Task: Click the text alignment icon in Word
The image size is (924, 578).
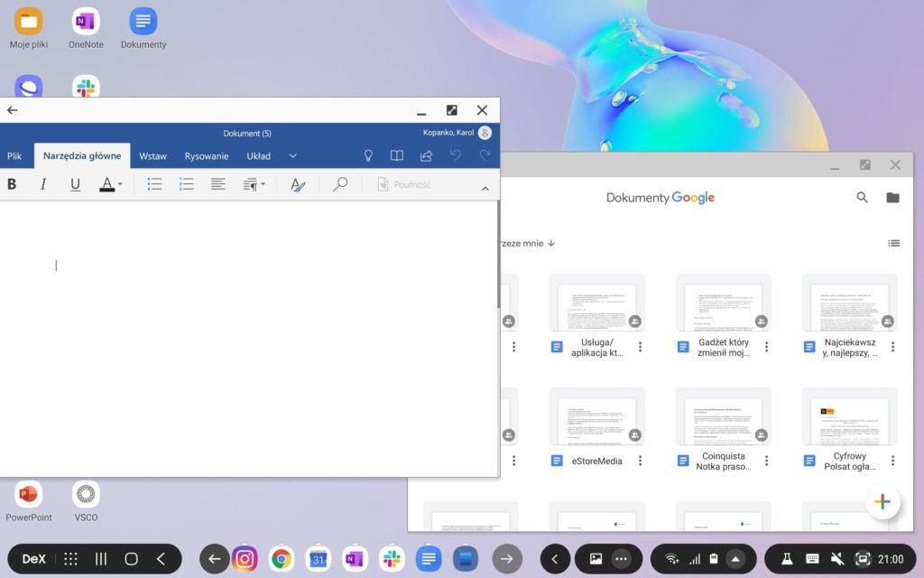Action: (218, 184)
